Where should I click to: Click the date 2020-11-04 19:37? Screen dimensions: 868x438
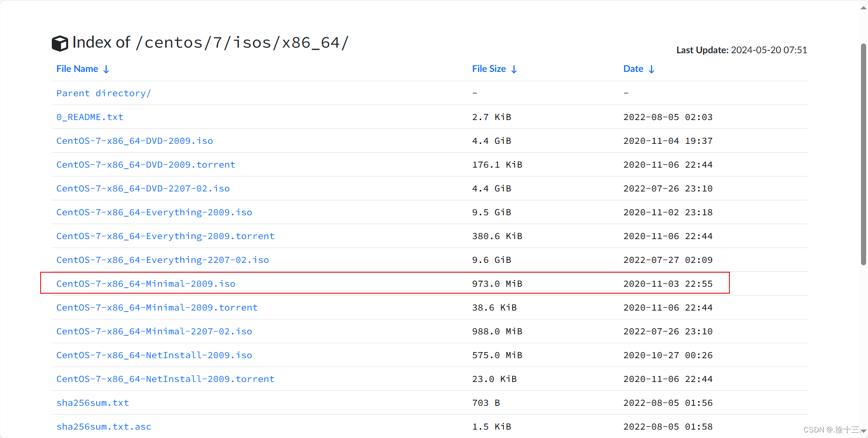click(668, 141)
